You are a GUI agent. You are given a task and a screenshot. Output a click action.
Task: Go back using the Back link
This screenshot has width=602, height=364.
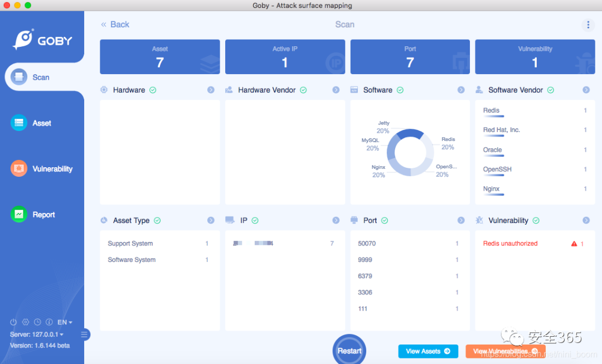(115, 25)
